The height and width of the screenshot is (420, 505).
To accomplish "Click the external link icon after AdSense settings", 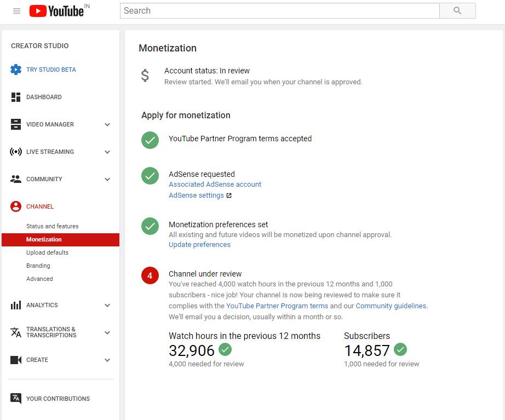I will [x=229, y=195].
